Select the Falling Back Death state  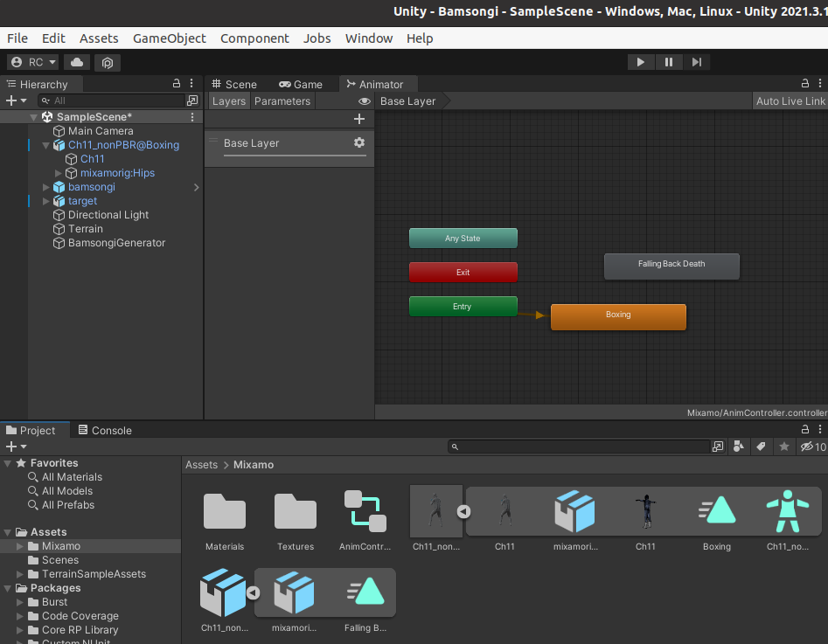click(x=671, y=266)
